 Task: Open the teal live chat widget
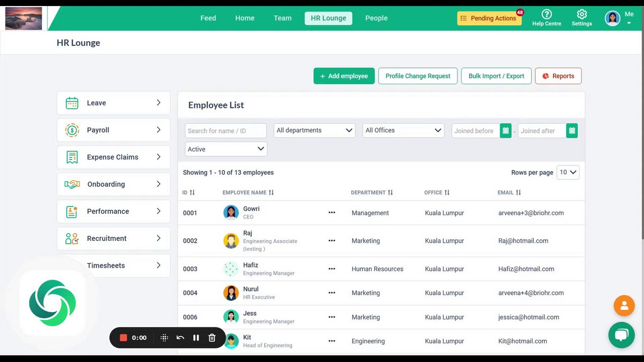(x=621, y=335)
